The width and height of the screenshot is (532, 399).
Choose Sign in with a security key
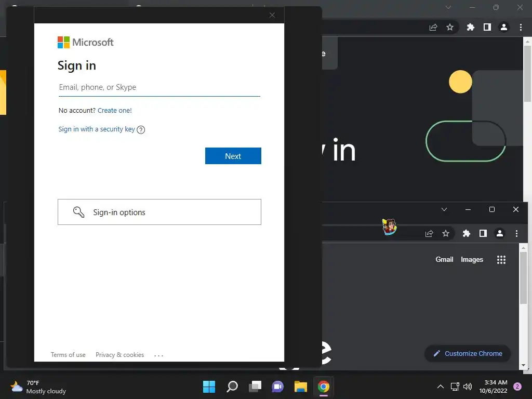pos(96,129)
